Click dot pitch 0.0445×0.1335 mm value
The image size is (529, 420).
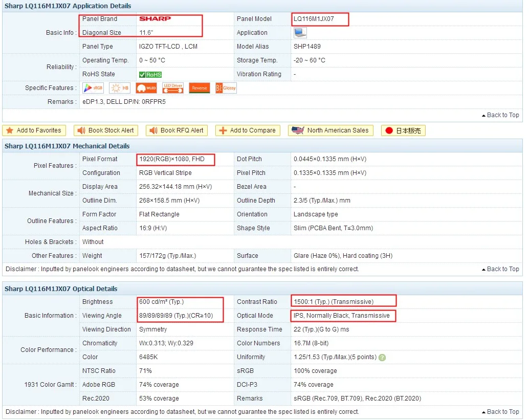click(x=330, y=159)
